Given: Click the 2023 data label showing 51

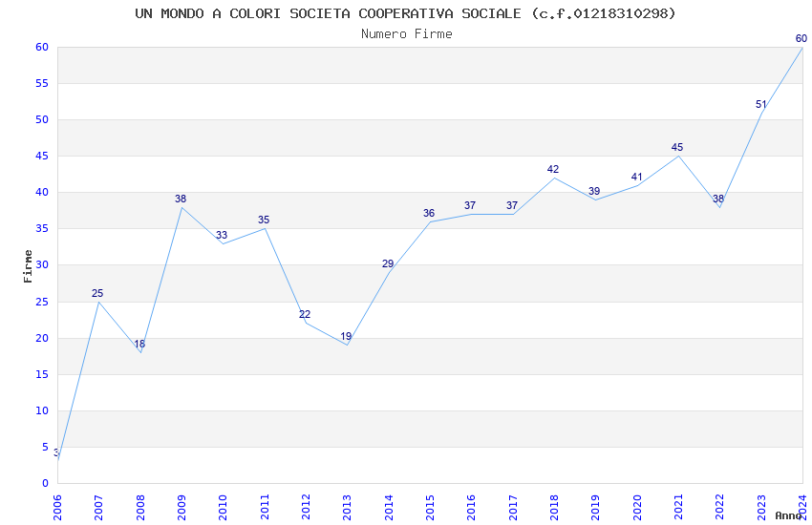Looking at the screenshot, I should [x=760, y=104].
